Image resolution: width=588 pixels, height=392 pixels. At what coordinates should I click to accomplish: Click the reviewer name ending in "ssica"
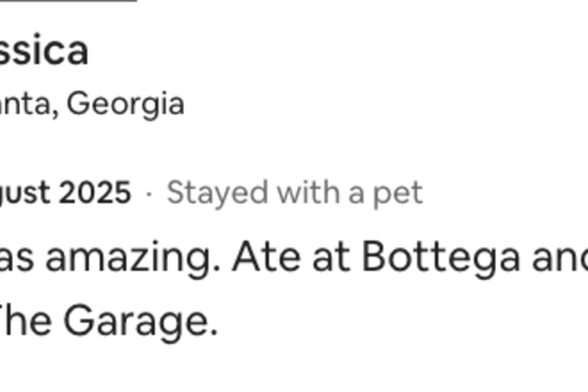pyautogui.click(x=44, y=51)
